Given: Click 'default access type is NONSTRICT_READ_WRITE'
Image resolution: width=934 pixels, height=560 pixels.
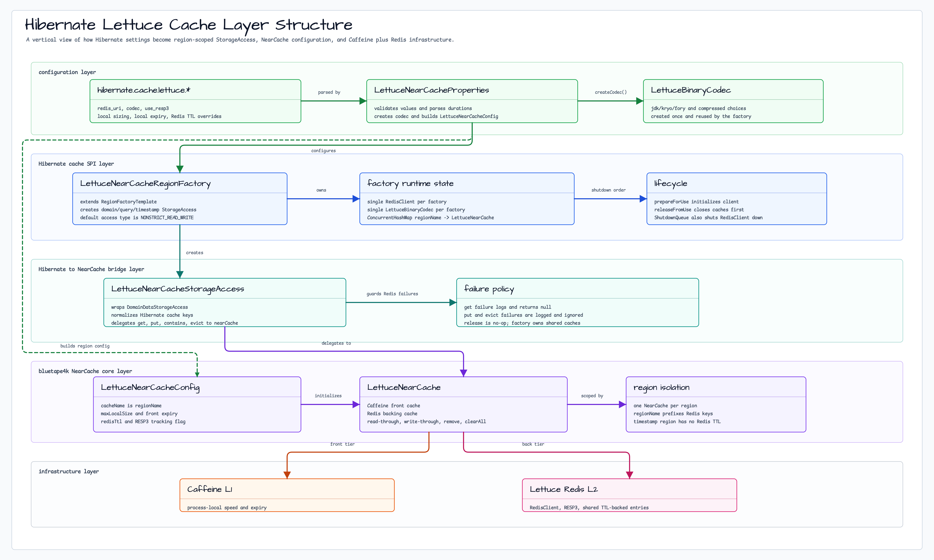Looking at the screenshot, I should 137,218.
